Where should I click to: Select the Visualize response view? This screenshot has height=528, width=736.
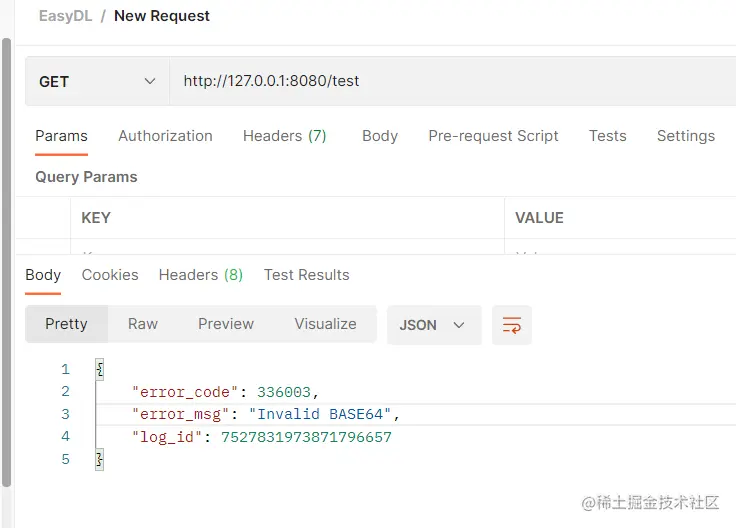325,324
